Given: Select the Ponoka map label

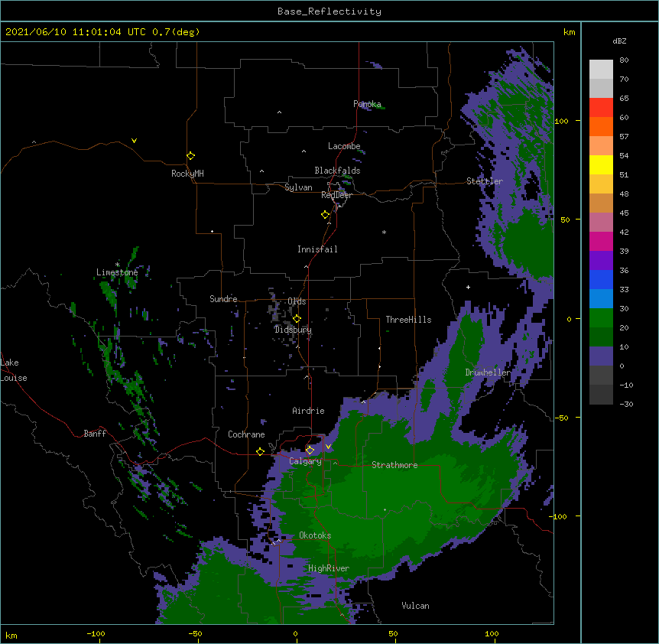Looking at the screenshot, I should pos(367,104).
